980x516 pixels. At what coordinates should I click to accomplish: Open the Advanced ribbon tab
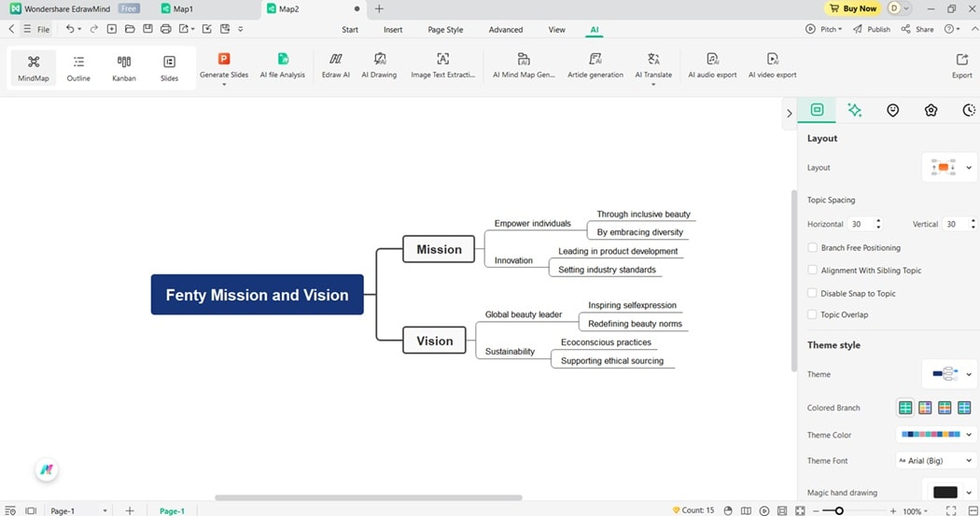tap(506, 29)
